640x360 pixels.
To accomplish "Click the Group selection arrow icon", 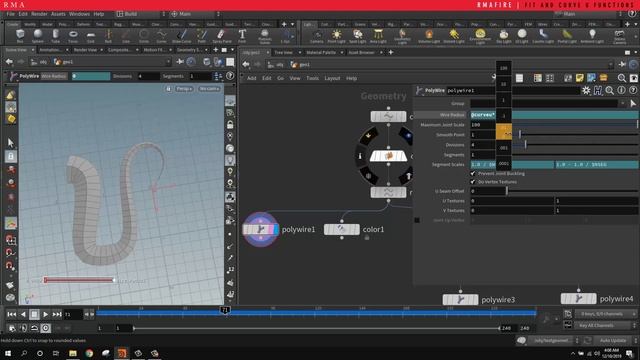I will point(633,104).
